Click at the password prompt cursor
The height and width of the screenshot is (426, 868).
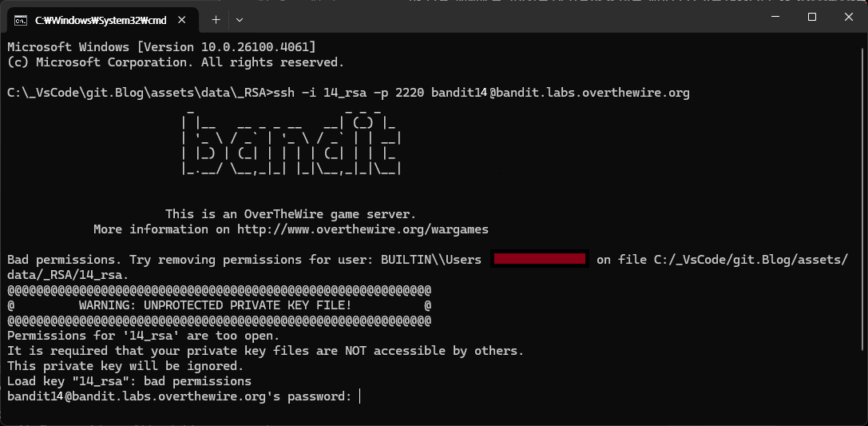click(360, 396)
